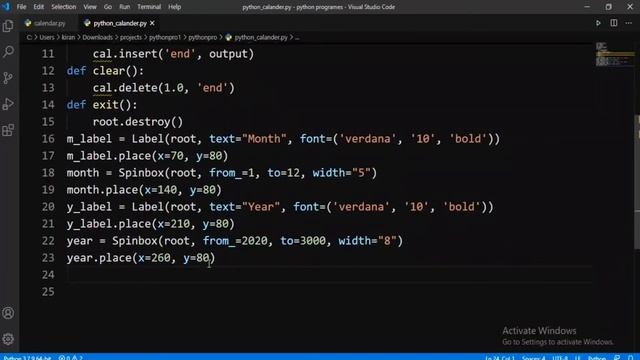
Task: Open the Terminal menu
Action: point(149,7)
